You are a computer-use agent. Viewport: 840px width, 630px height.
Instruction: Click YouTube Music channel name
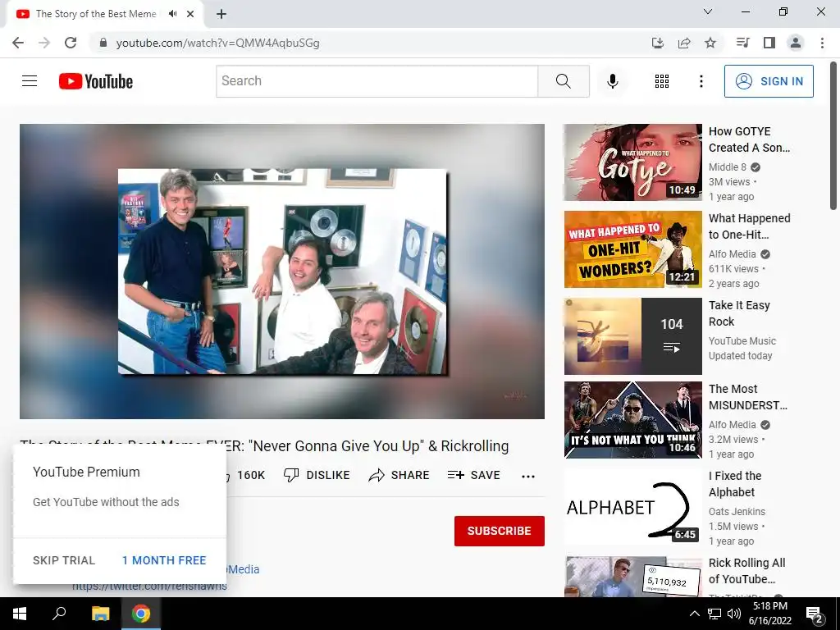click(x=742, y=341)
